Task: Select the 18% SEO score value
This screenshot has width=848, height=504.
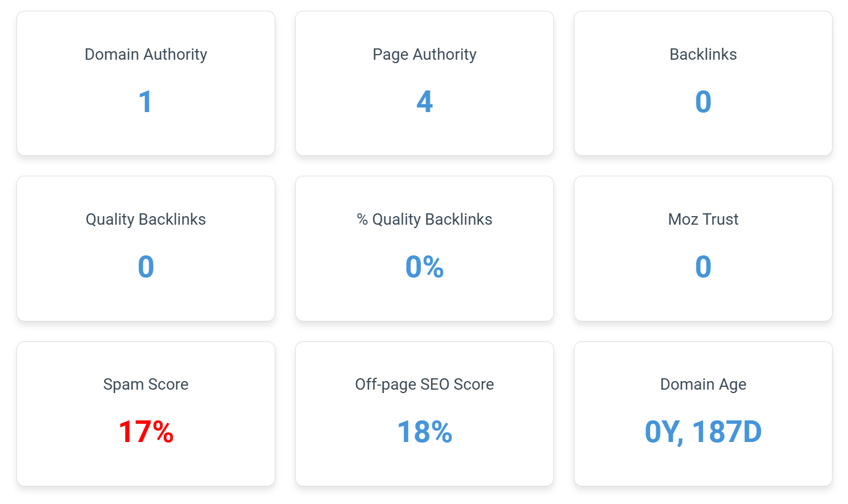Action: click(x=424, y=432)
